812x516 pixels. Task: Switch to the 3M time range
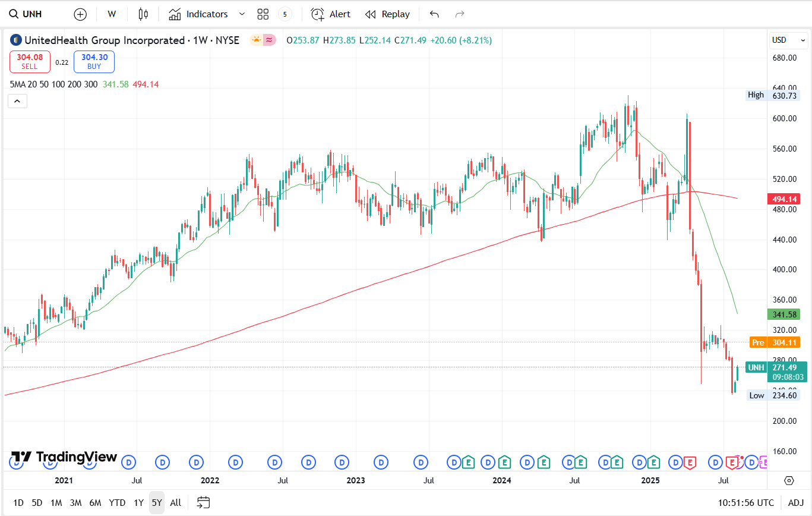coord(75,503)
